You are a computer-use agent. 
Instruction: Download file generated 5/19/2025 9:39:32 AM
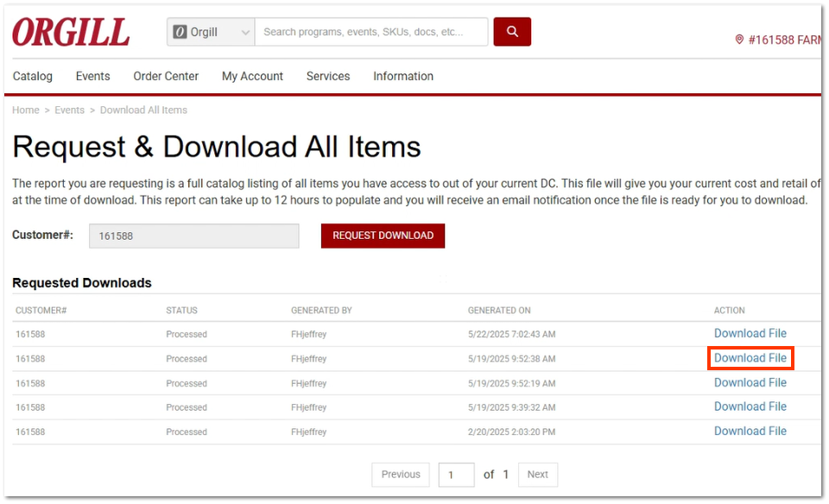click(x=750, y=406)
